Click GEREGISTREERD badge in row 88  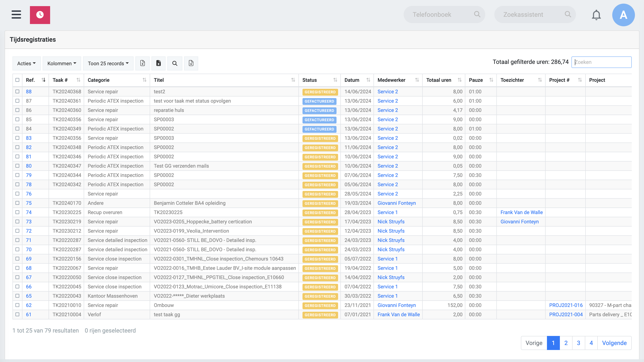tap(320, 92)
